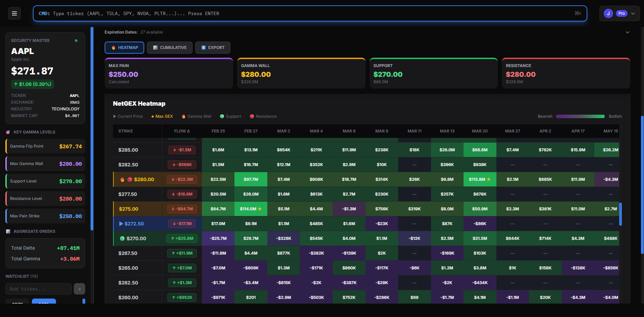Screen dimensions: 644x317
Task: Click the Key Gamma Levels target icon
Action: click(8, 132)
